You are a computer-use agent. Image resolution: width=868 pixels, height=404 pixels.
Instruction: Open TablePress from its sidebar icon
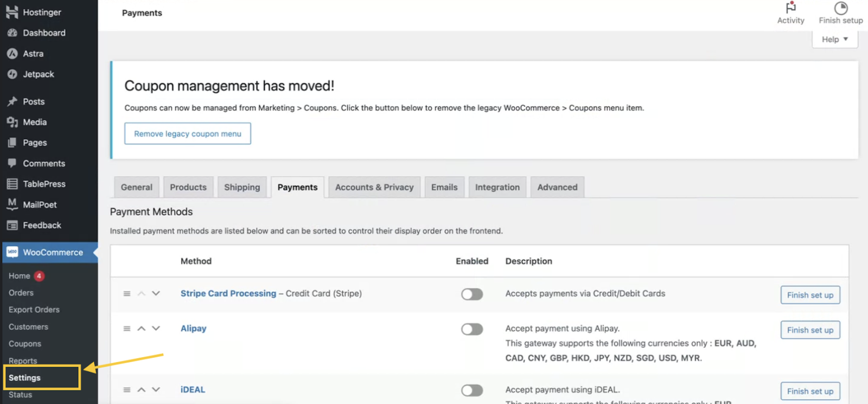(12, 184)
